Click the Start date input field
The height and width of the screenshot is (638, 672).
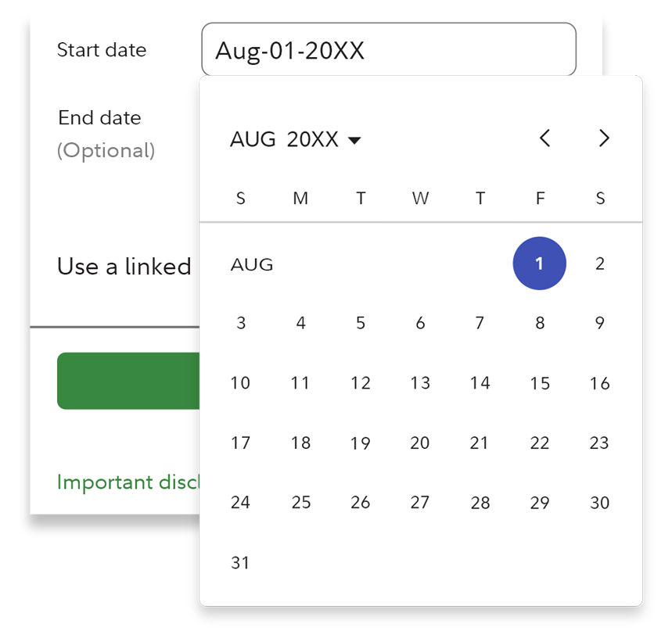(388, 50)
